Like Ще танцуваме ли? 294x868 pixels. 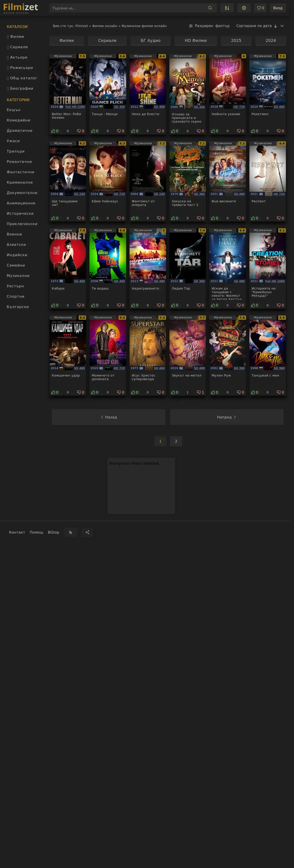tap(55, 218)
